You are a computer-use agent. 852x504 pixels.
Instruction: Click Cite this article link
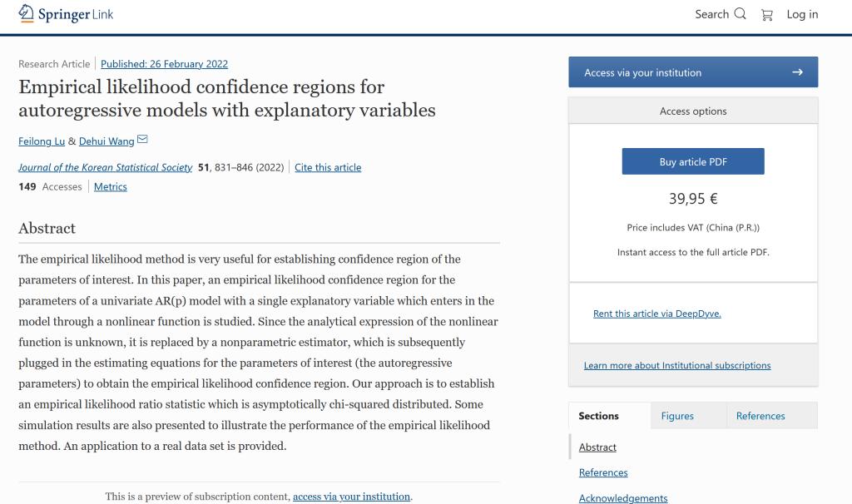point(328,167)
